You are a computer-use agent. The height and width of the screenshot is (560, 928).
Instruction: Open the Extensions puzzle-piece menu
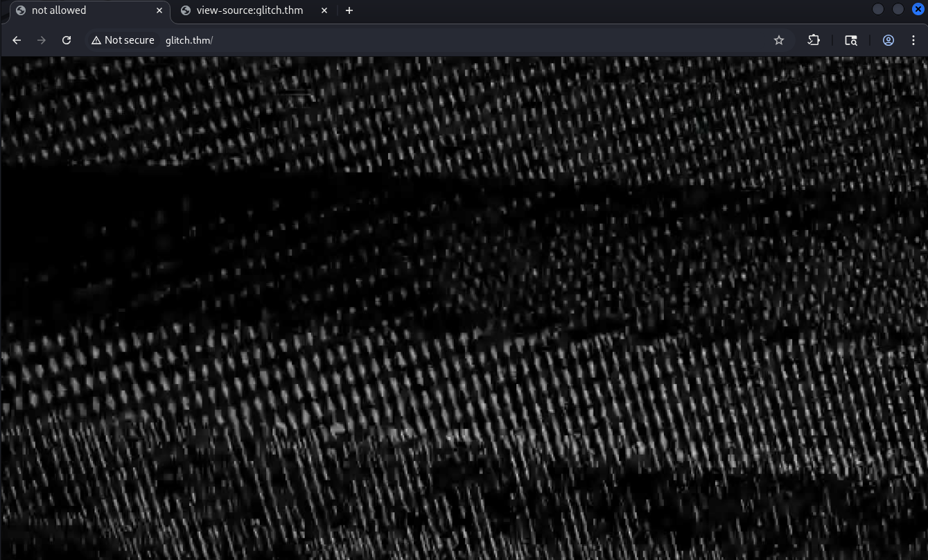coord(814,40)
